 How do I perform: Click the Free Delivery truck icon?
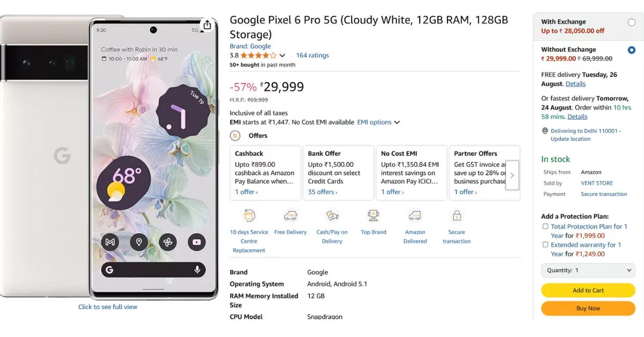pyautogui.click(x=290, y=216)
